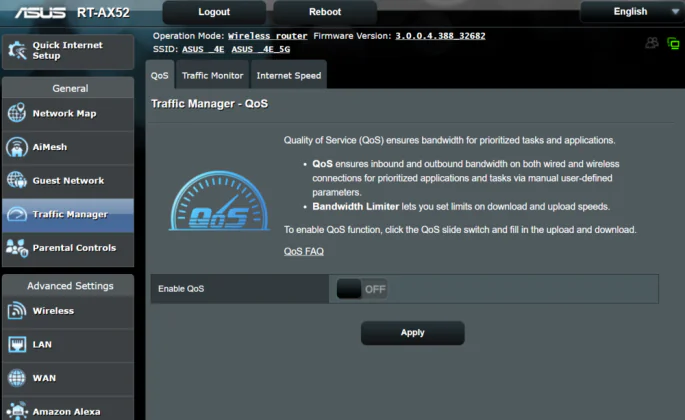685x420 pixels.
Task: Click the Logout button
Action: click(214, 12)
